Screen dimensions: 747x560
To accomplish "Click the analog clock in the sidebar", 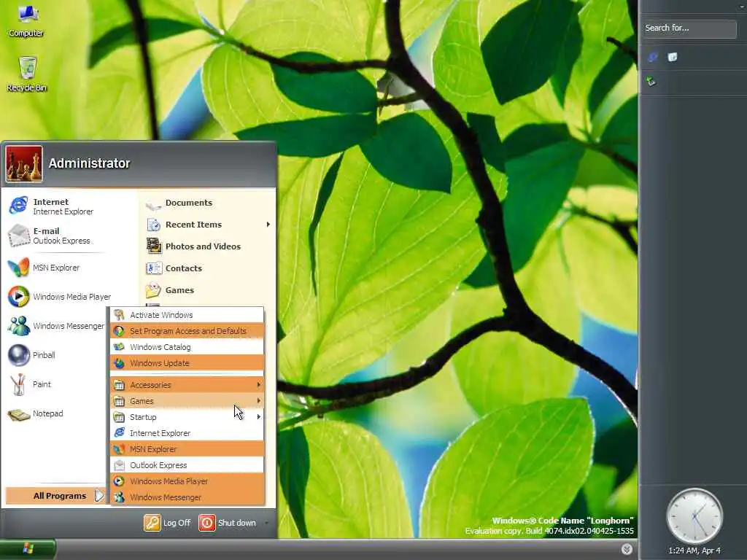I will pos(694,516).
